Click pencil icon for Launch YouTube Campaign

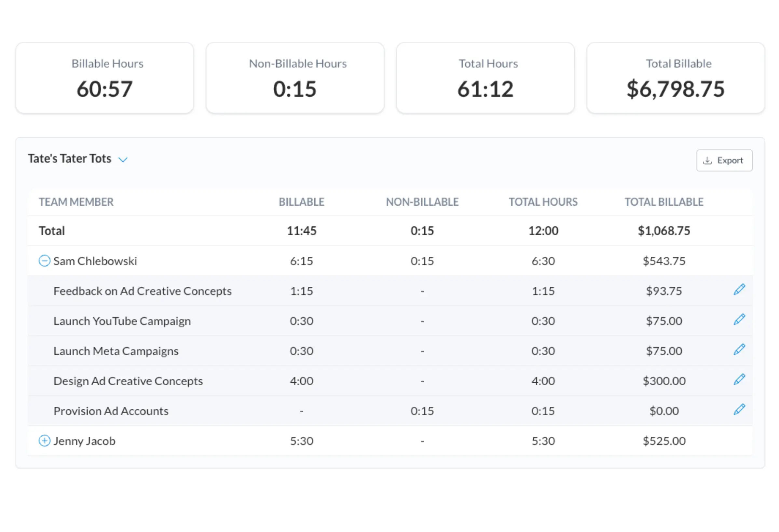739,319
